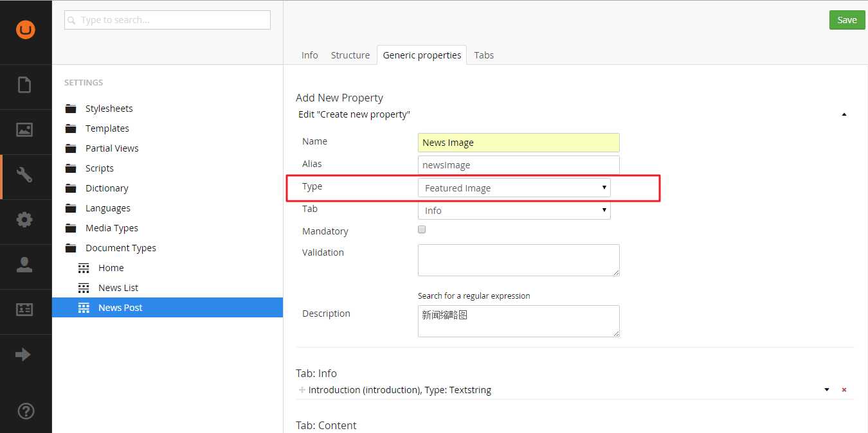The image size is (868, 433).
Task: Select Scripts in the settings tree
Action: [x=100, y=168]
